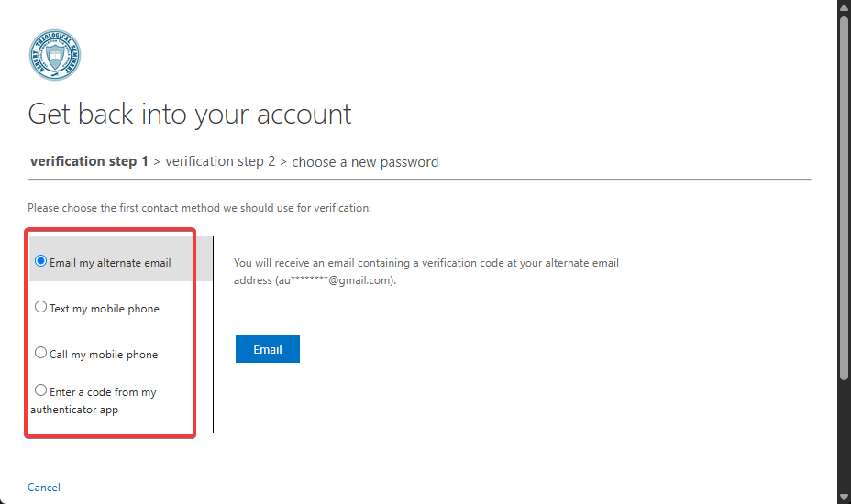Click the You will receive an email description
Viewport: 851px width, 504px height.
426,263
